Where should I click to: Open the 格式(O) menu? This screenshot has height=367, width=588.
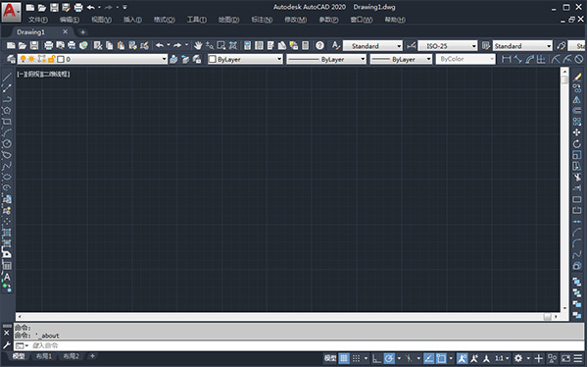tap(165, 20)
